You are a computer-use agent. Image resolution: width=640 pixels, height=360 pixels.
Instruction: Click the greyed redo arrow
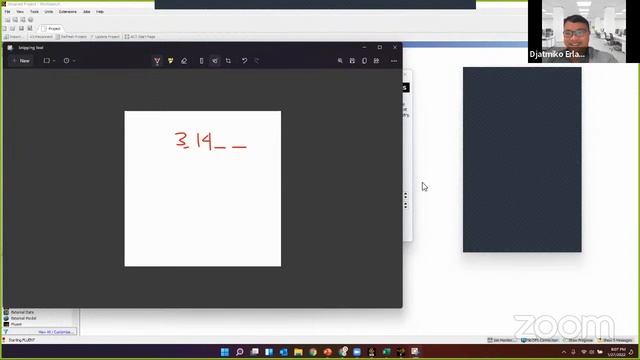pos(257,61)
